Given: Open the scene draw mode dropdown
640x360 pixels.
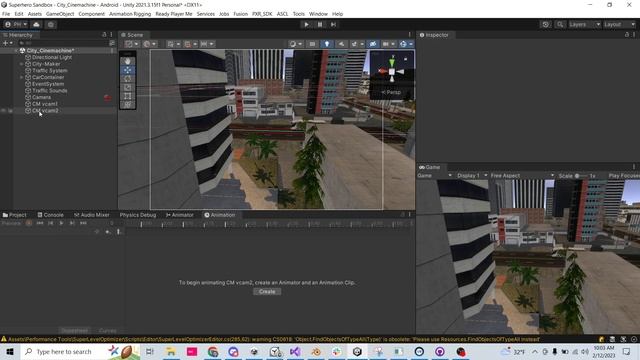Looking at the screenshot, I should [x=296, y=44].
